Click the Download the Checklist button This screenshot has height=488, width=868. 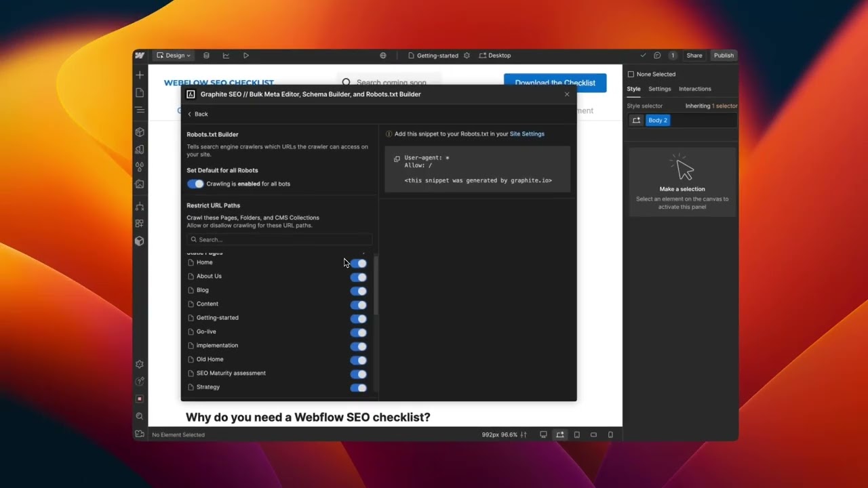[x=555, y=83]
